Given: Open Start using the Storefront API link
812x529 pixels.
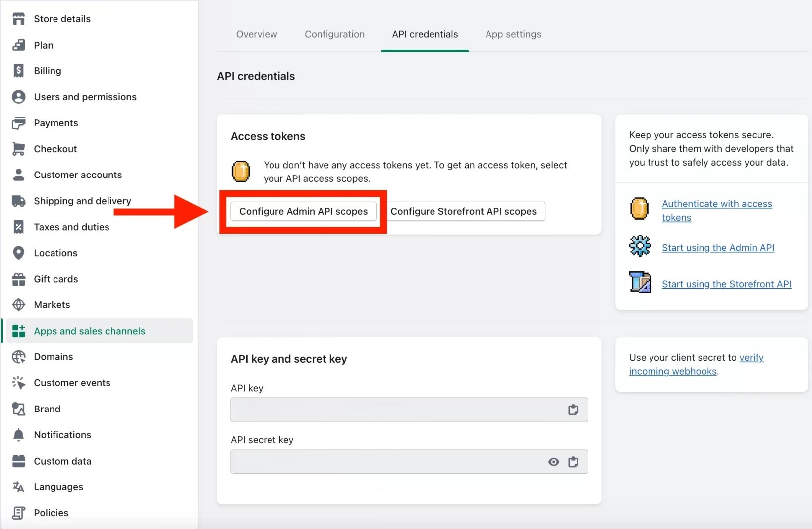Looking at the screenshot, I should click(726, 284).
